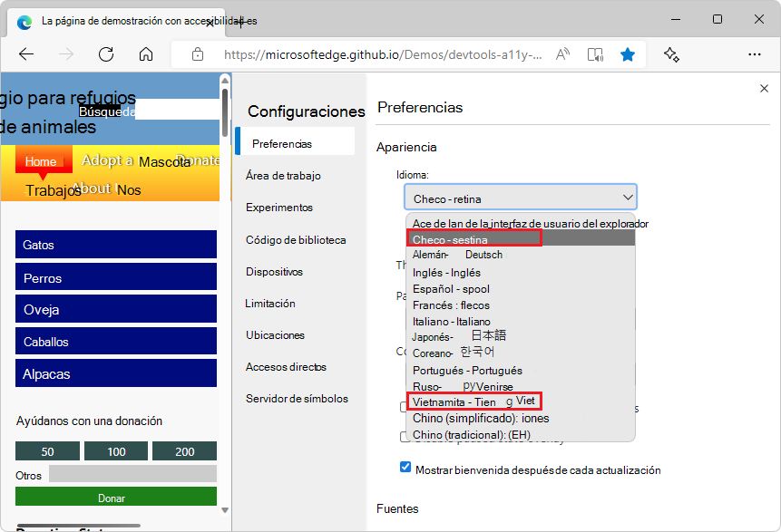Image resolution: width=781 pixels, height=532 pixels.
Task: Open the Settings and more ellipsis icon
Action: coord(755,54)
